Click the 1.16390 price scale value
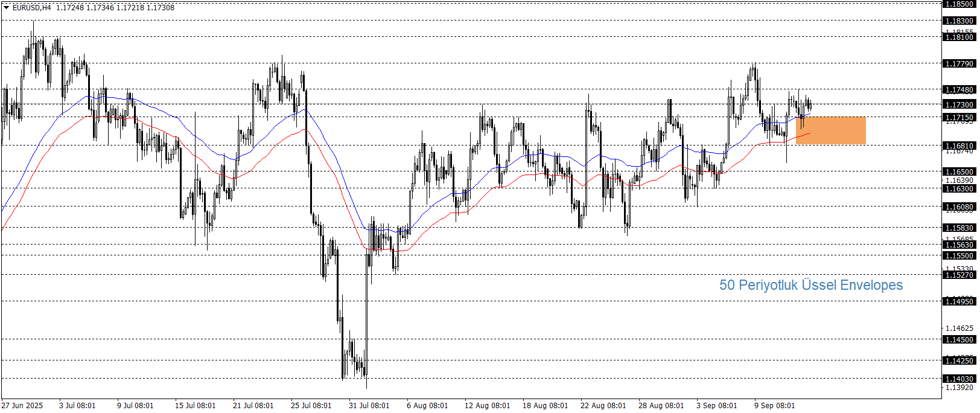Screen dimensions: 980x413 959,180
